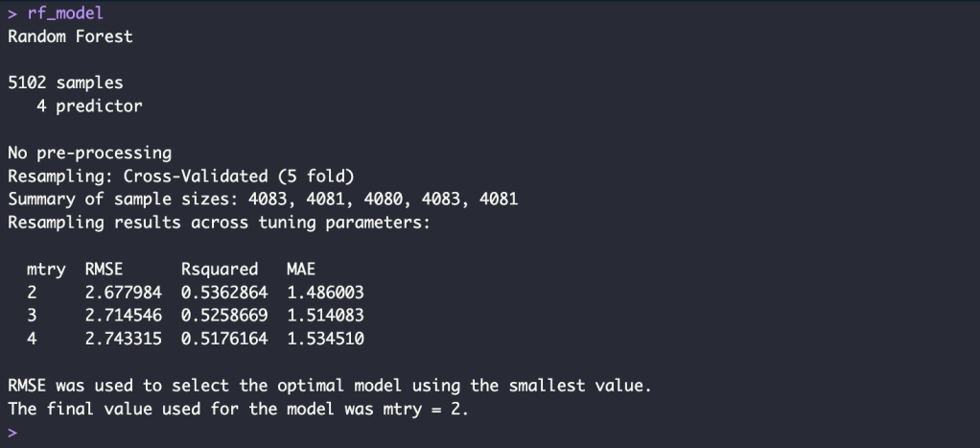The image size is (980, 448).
Task: Click the RMSE value 2.743315
Action: pyautogui.click(x=123, y=338)
